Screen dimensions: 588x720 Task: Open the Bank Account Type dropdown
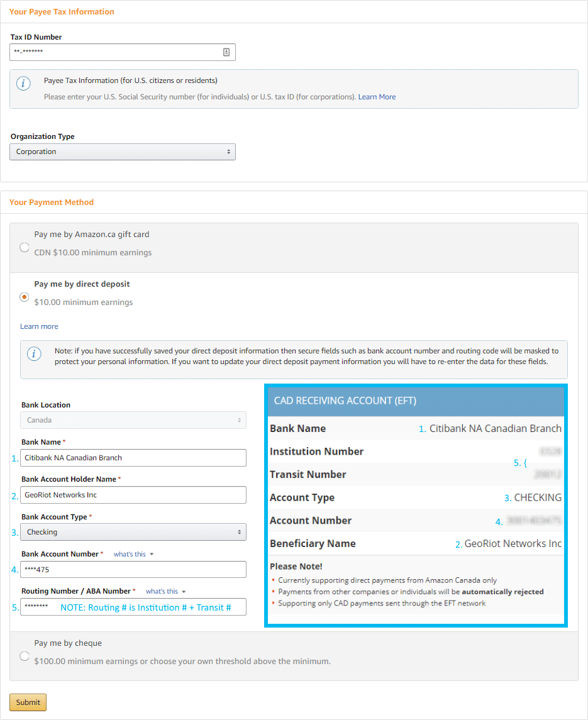click(133, 531)
